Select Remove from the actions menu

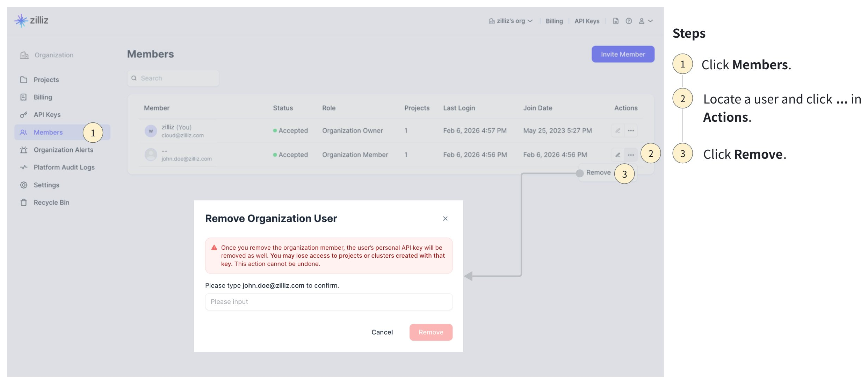[598, 172]
